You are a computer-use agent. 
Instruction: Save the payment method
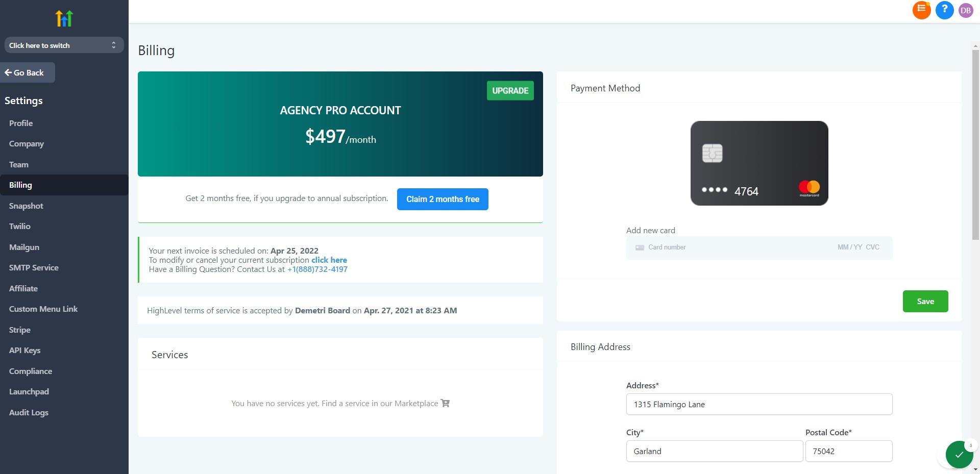[x=925, y=301]
